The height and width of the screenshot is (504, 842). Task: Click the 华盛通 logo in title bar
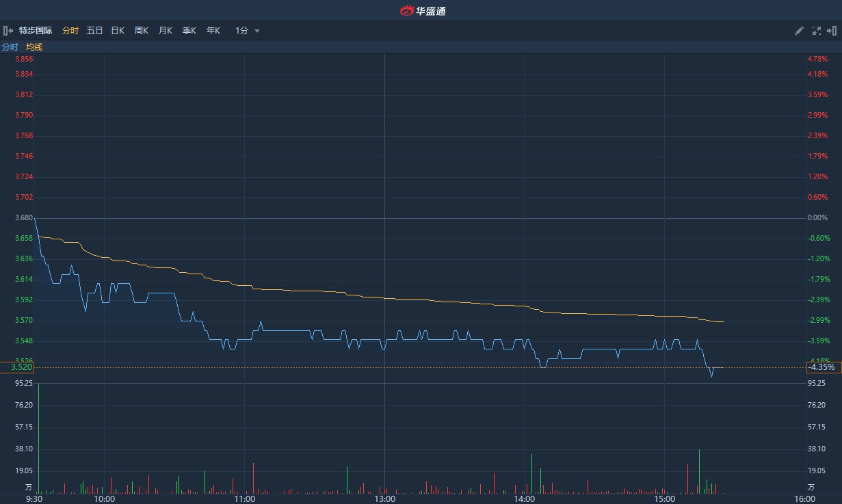pyautogui.click(x=422, y=10)
